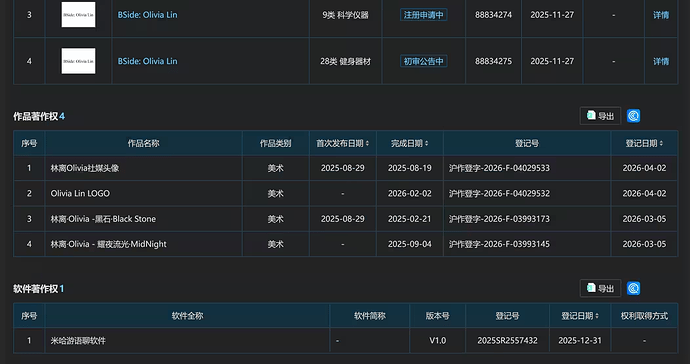The width and height of the screenshot is (690, 364).
Task: Open the trademark thumbnail in row 4
Action: click(78, 61)
